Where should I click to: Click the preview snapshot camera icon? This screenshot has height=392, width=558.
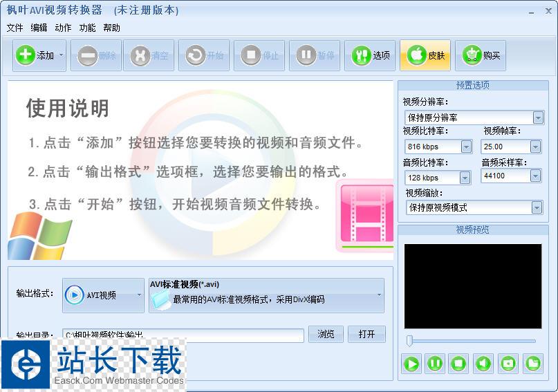508,364
